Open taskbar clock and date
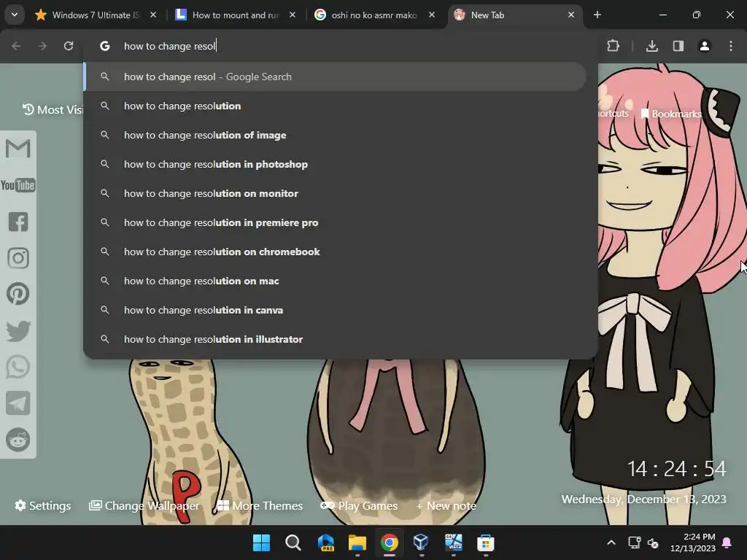Screen dimensions: 747x560 [x=693, y=542]
